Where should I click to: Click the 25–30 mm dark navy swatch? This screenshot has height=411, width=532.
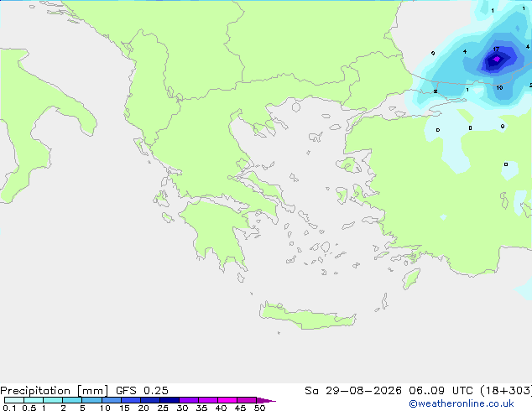click(x=170, y=400)
